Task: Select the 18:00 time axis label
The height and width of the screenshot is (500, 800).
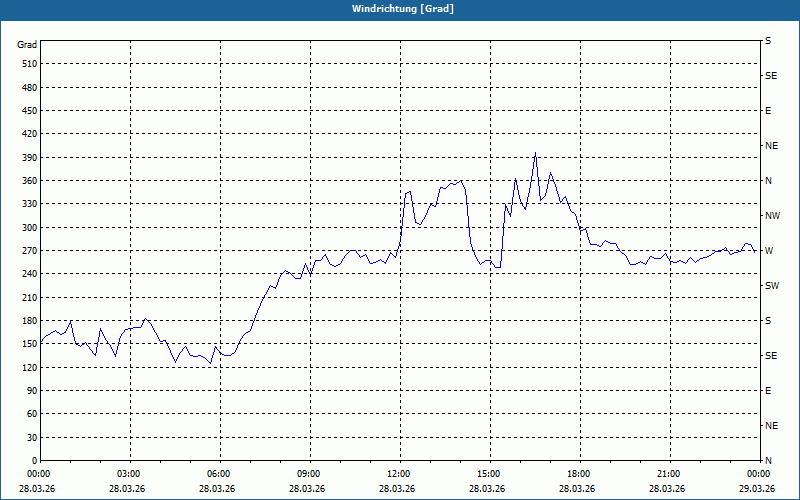Action: click(579, 474)
